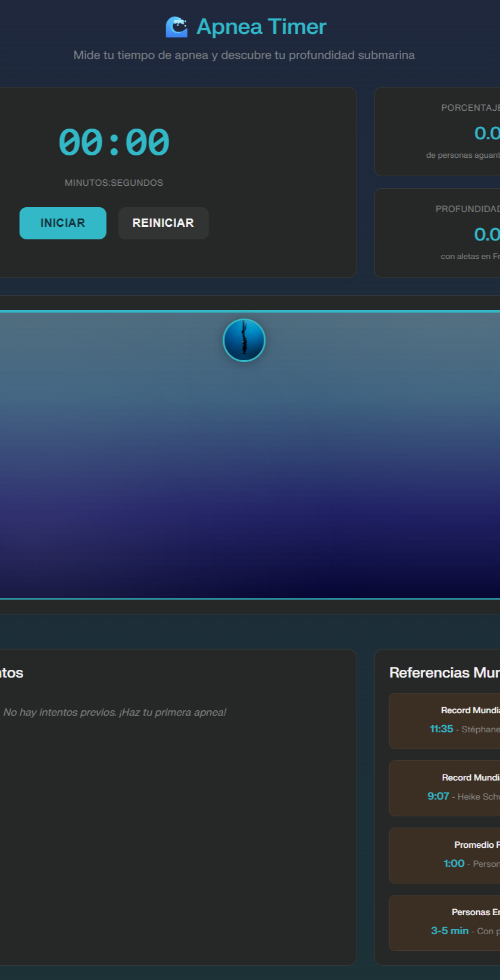The width and height of the screenshot is (500, 980).
Task: Select the 11:35 world record card
Action: click(446, 720)
